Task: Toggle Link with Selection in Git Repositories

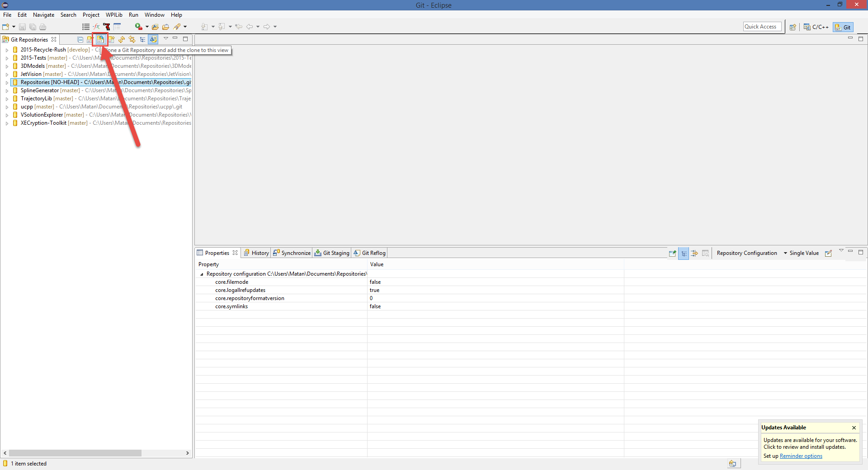Action: coord(153,39)
